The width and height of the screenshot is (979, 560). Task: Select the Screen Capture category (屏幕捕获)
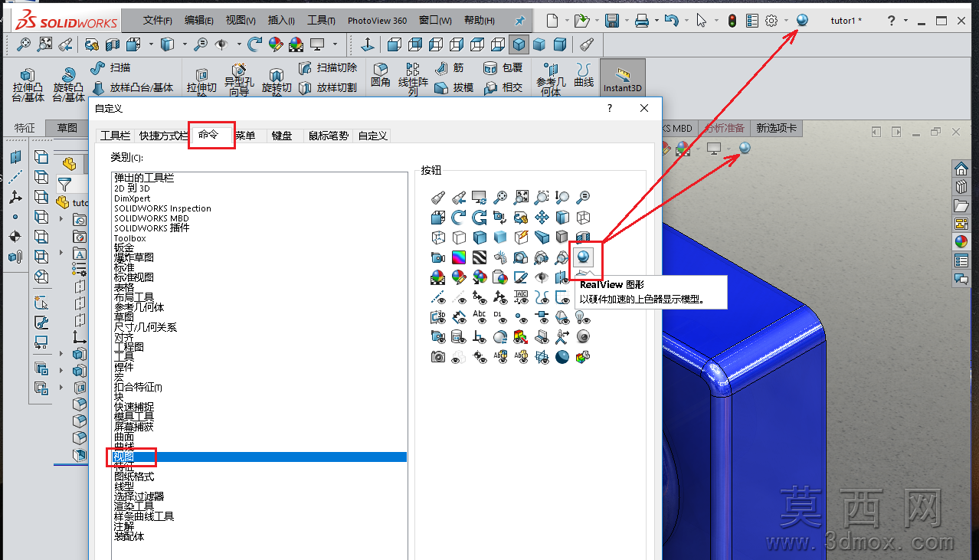point(134,427)
